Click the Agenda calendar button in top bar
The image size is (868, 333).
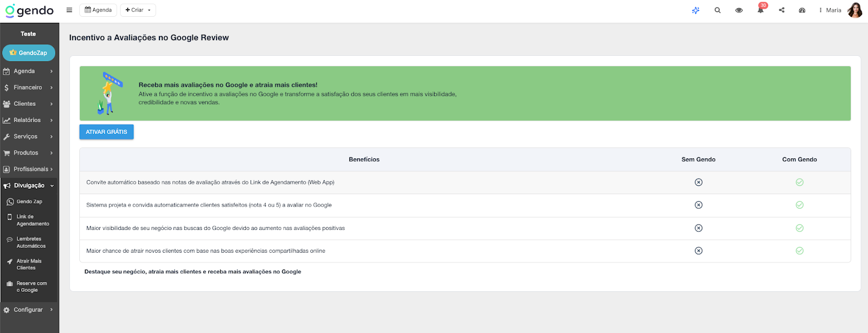[x=98, y=10]
